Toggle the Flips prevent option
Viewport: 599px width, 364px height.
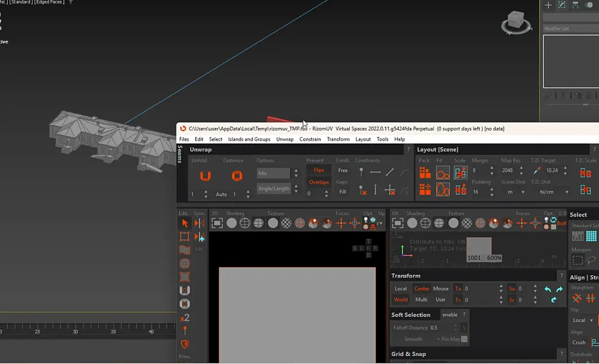(319, 170)
